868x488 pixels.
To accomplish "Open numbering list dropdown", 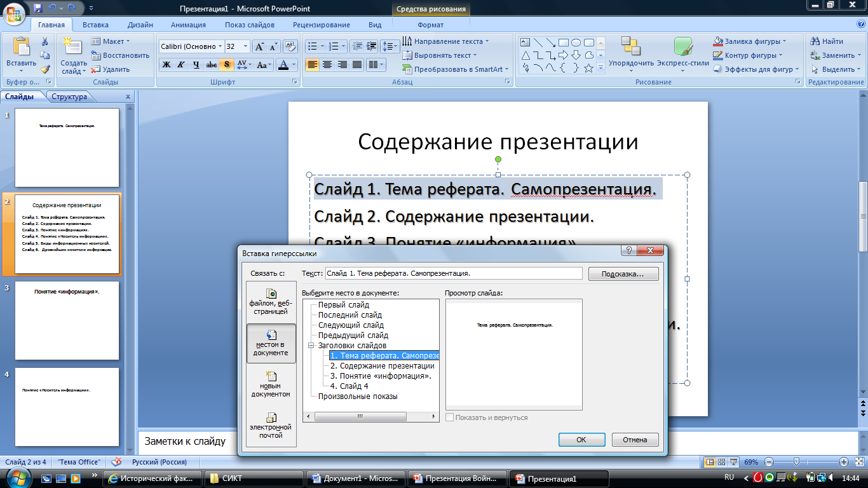I will (343, 46).
